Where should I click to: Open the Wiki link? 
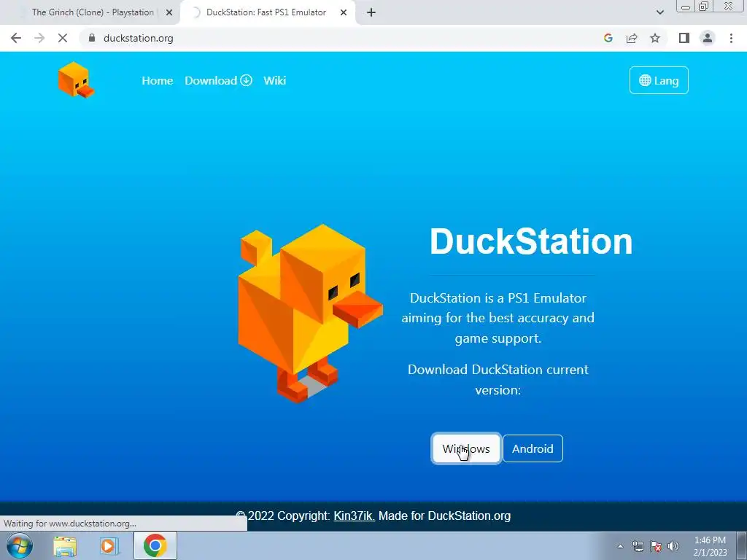tap(274, 80)
